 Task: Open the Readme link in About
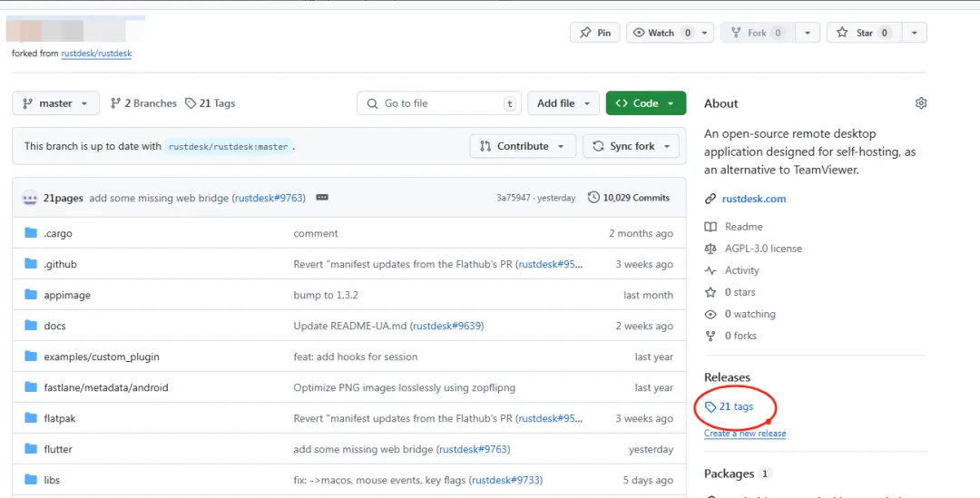click(744, 226)
